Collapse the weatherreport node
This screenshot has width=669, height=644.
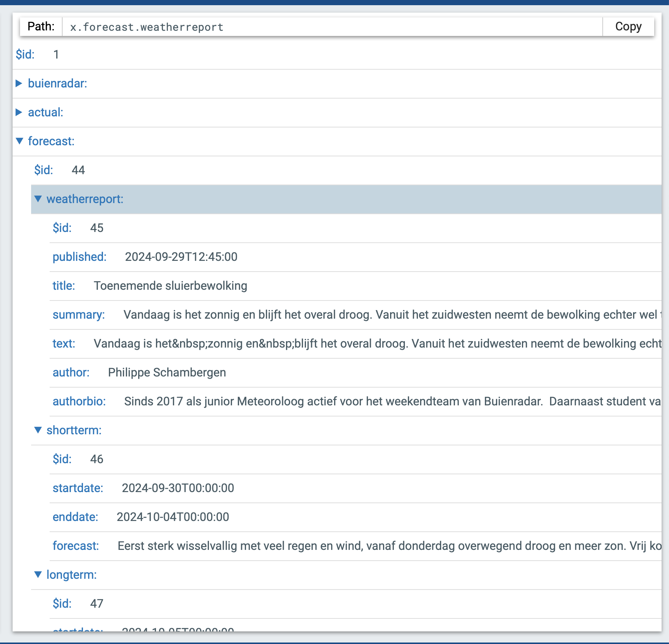click(37, 199)
